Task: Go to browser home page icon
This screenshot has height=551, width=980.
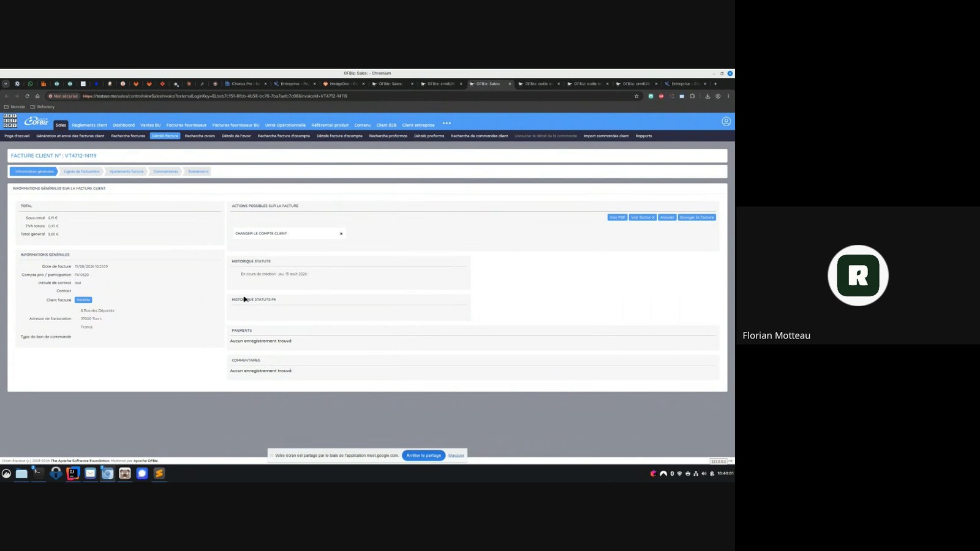Action: pos(37,96)
